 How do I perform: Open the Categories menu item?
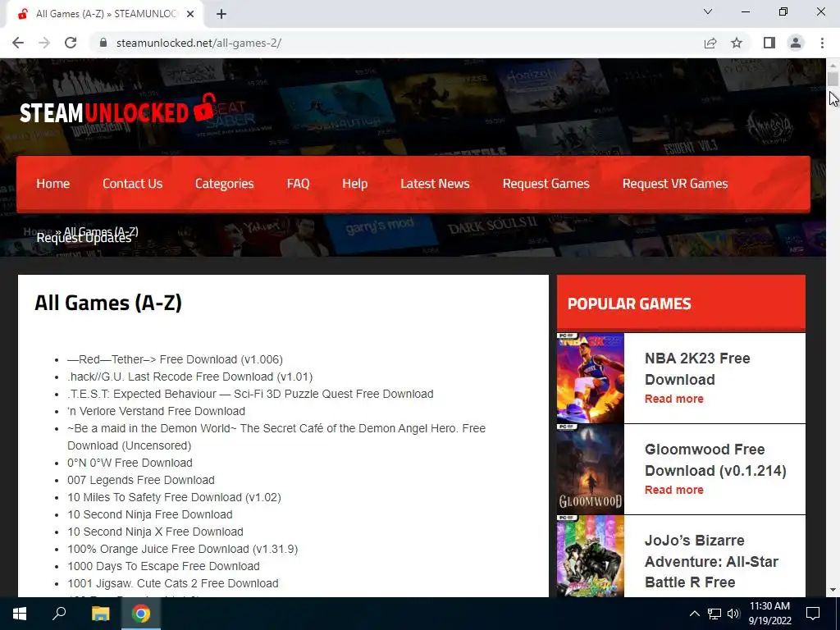225,184
